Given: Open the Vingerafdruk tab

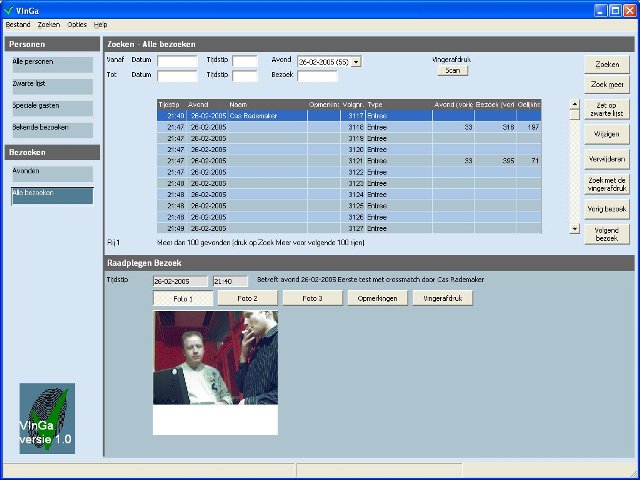Looking at the screenshot, I should tap(442, 298).
